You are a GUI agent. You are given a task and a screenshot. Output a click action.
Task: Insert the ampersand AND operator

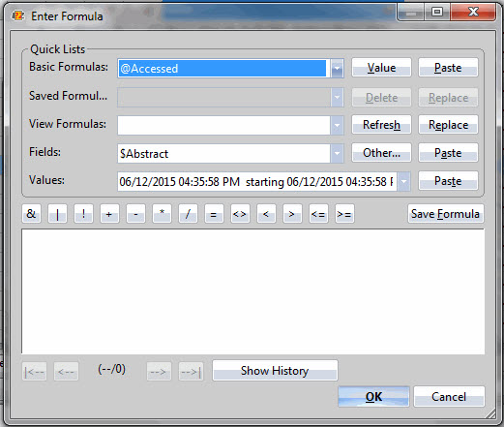tap(31, 214)
